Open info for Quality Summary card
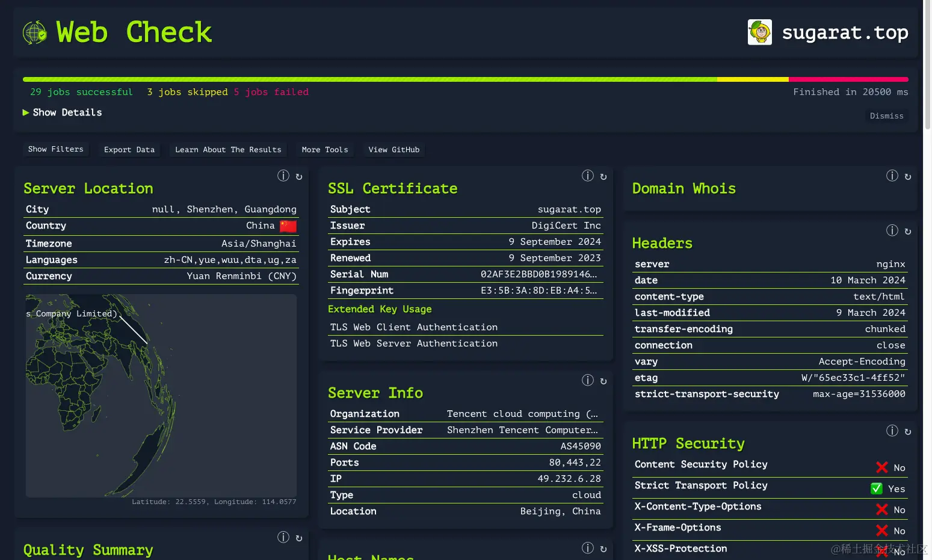This screenshot has height=560, width=932. (x=283, y=537)
